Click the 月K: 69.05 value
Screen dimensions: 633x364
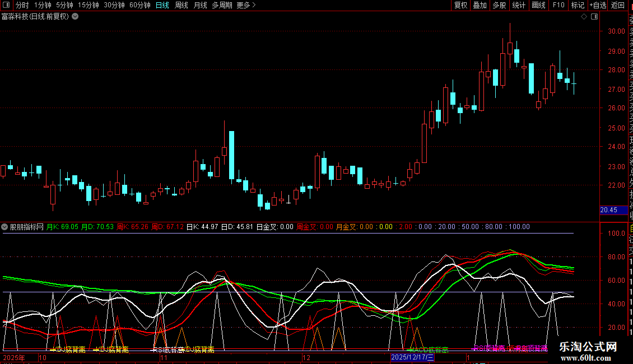(x=62, y=227)
